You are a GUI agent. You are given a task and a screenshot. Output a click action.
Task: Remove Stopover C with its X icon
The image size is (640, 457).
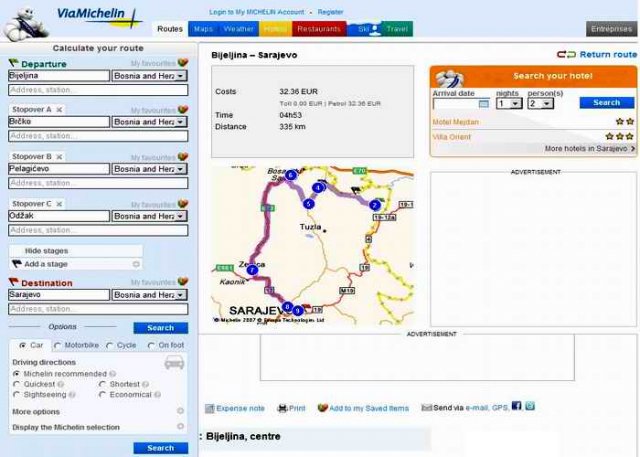click(60, 204)
